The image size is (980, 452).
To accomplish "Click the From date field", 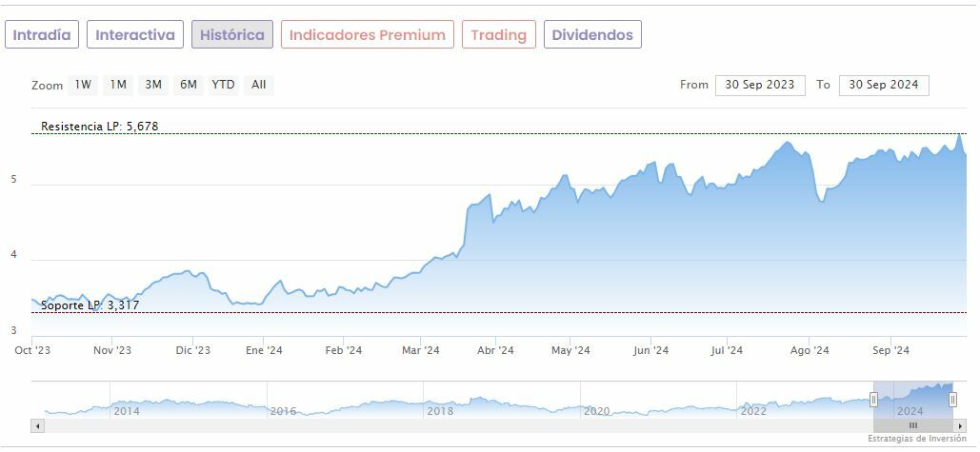I will 760,85.
